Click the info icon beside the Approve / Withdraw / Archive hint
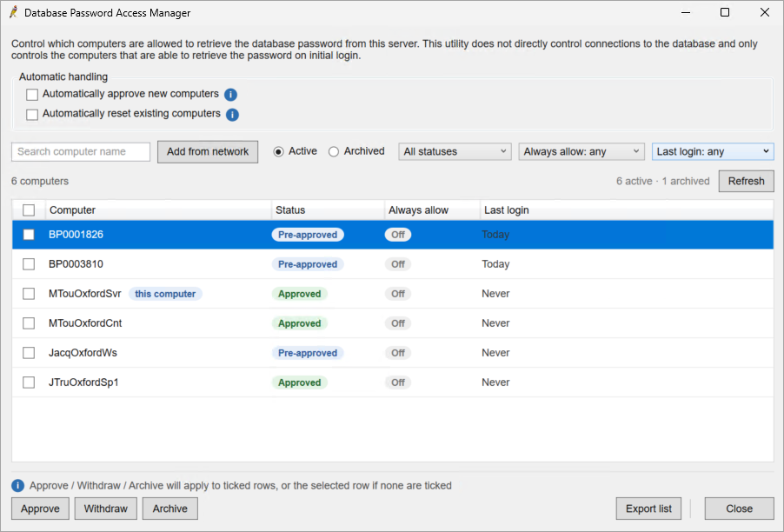784x532 pixels. [x=17, y=486]
